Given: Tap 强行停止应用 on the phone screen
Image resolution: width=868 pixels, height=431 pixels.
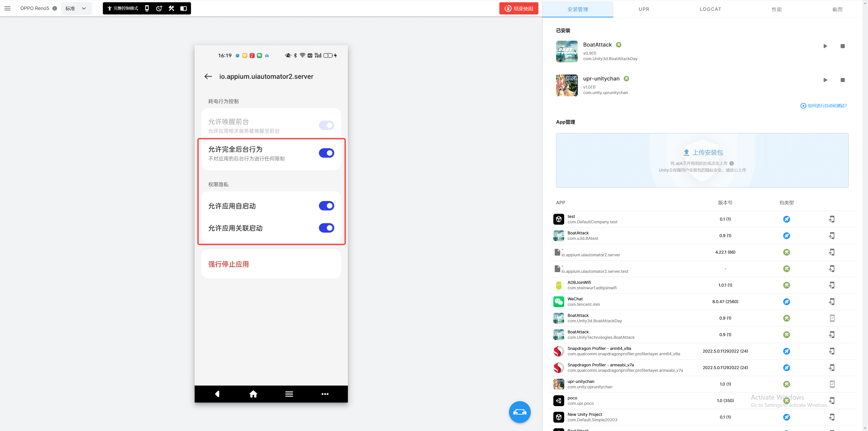Looking at the screenshot, I should coord(229,264).
